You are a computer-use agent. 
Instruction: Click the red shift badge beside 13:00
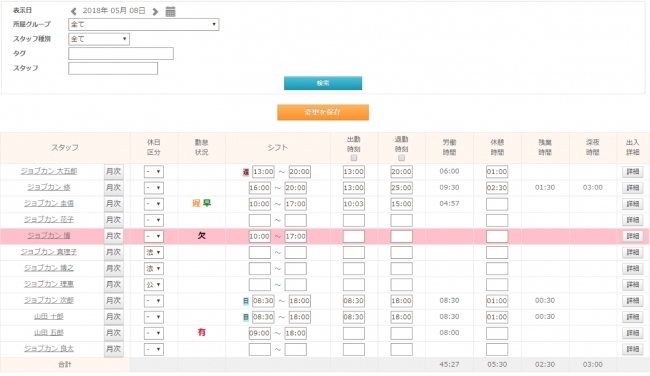(x=246, y=172)
